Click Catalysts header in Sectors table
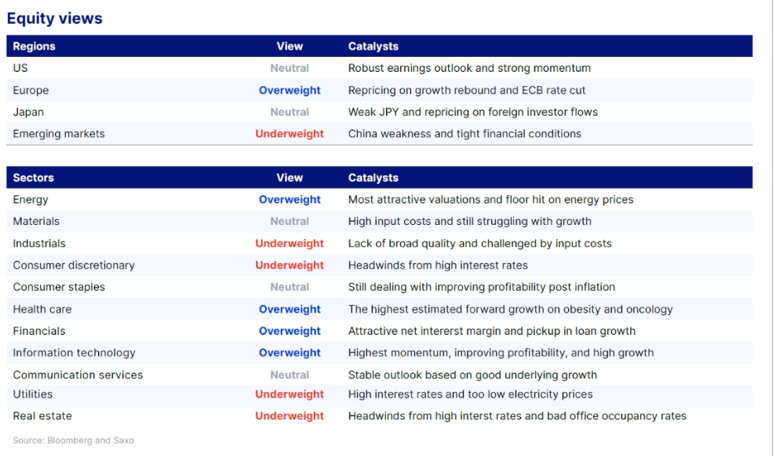The width and height of the screenshot is (774, 456). 373,178
